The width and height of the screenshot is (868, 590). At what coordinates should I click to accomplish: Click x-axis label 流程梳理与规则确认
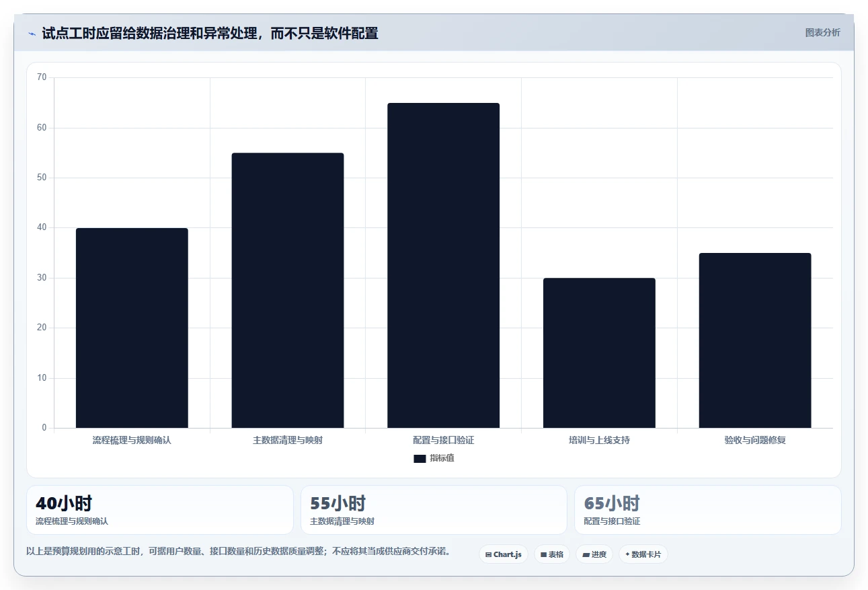tap(132, 441)
